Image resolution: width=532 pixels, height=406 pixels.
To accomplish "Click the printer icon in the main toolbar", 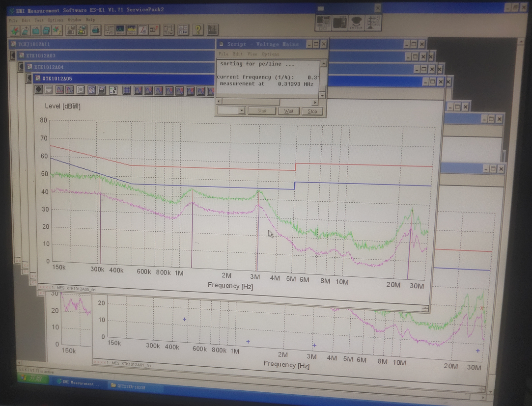I will click(x=96, y=30).
